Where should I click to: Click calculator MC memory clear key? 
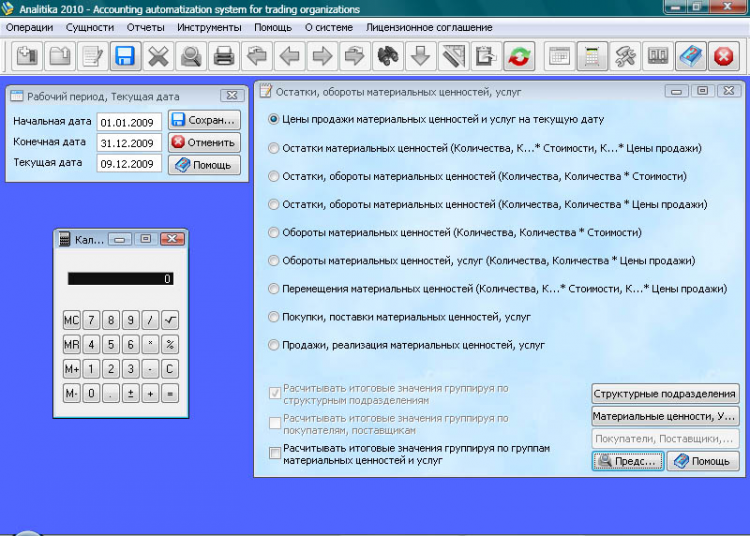(x=72, y=320)
